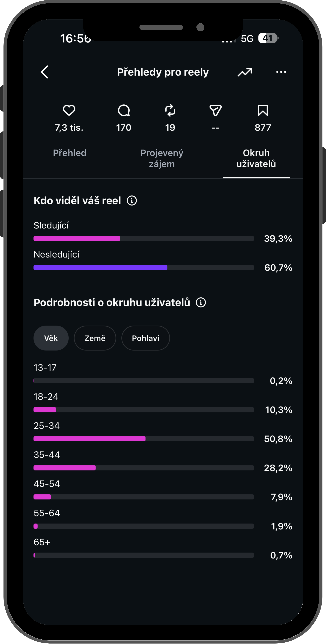326x644 pixels.
Task: Tap the paper plane share icon
Action: [x=215, y=110]
